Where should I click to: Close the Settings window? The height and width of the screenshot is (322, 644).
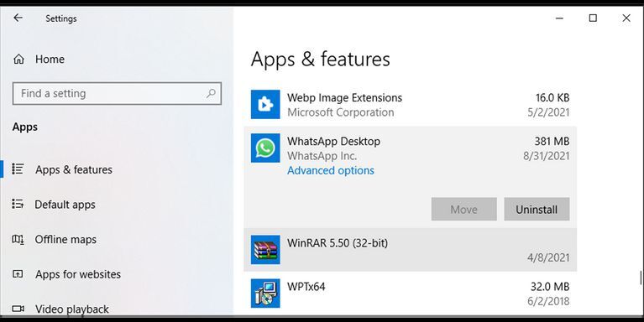coord(626,18)
